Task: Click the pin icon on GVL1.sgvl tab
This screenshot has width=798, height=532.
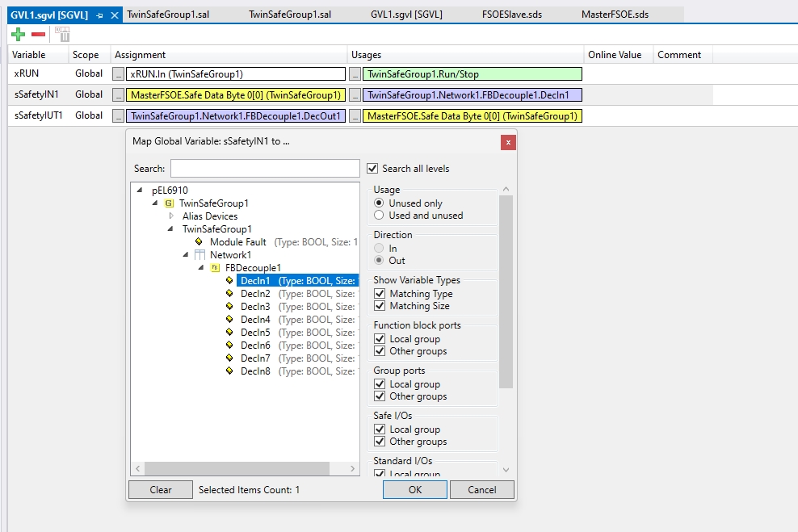Action: coord(99,15)
